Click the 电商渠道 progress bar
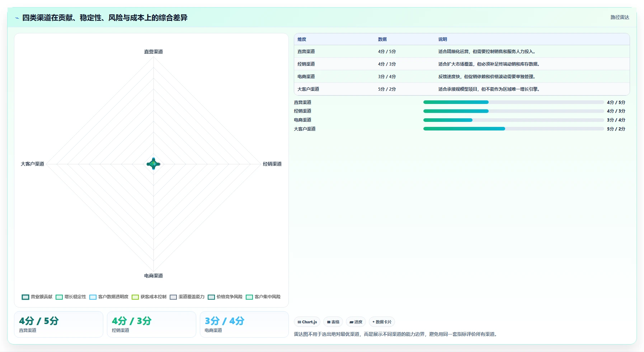Screen dimensions: 644x352 point(514,120)
